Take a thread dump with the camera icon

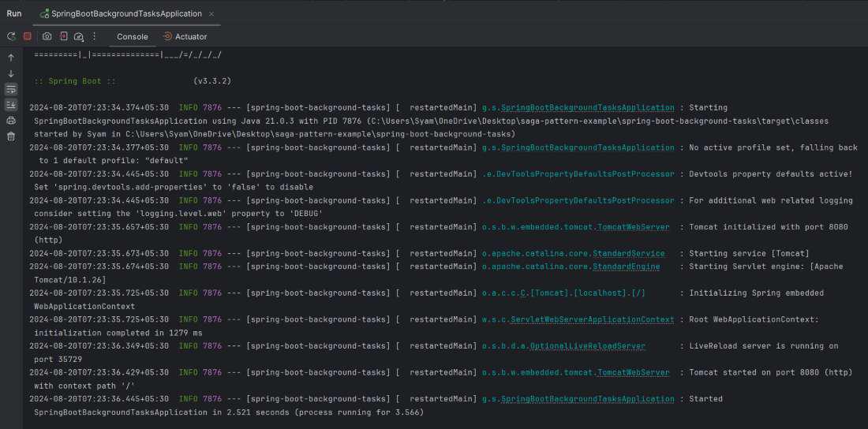[x=47, y=36]
